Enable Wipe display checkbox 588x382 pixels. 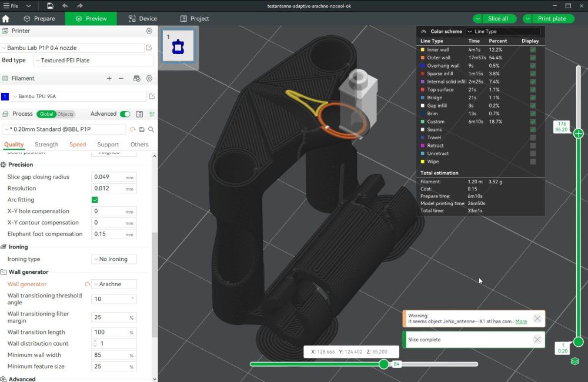(533, 162)
